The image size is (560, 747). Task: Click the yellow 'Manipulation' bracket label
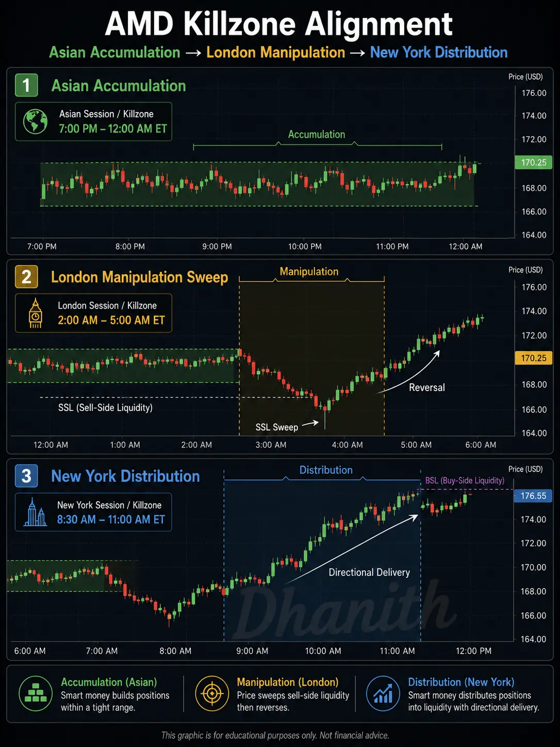(309, 271)
